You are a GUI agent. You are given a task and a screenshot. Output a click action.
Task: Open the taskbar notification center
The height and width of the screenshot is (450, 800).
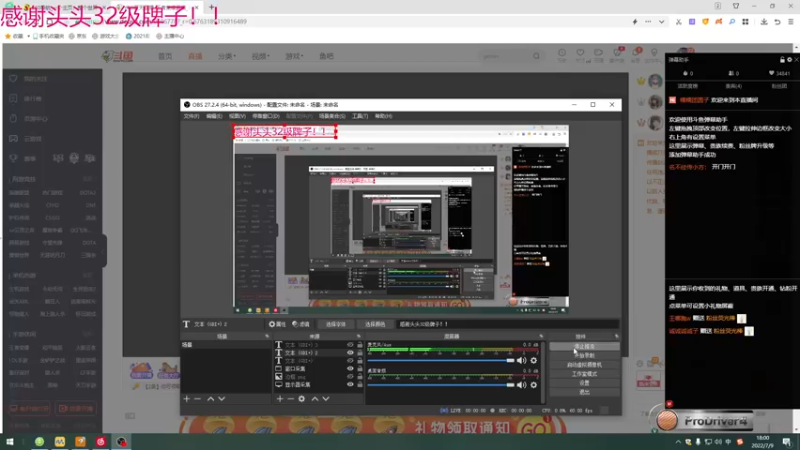(x=787, y=442)
